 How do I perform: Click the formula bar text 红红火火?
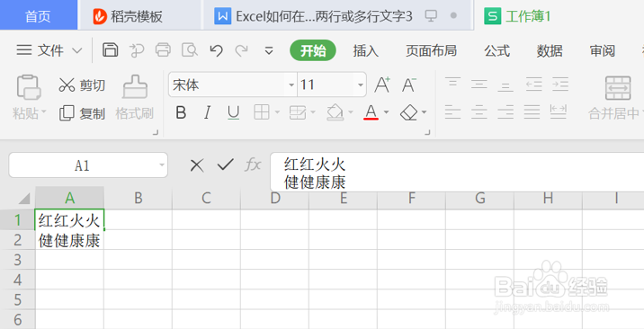315,164
